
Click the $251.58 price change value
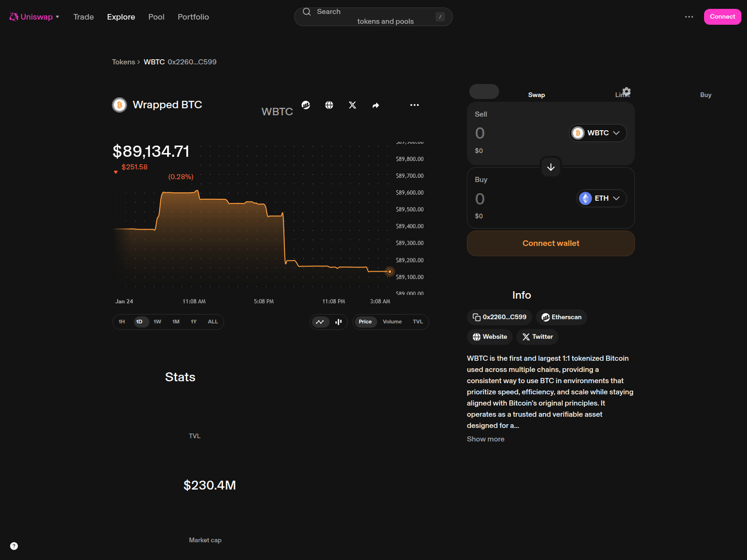pyautogui.click(x=134, y=167)
